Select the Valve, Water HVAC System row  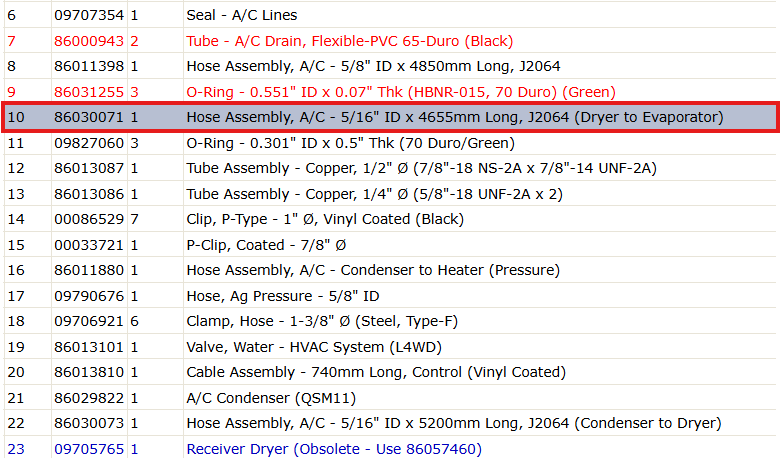(390, 347)
